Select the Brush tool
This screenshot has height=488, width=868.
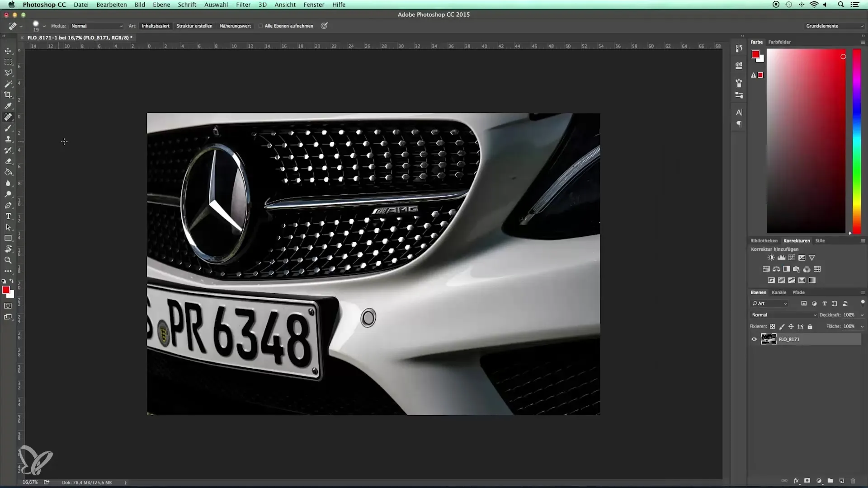8,128
